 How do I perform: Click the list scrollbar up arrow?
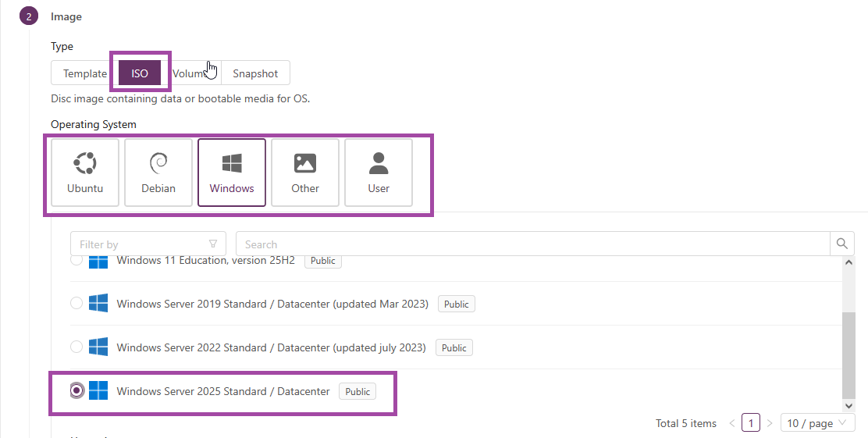point(848,262)
